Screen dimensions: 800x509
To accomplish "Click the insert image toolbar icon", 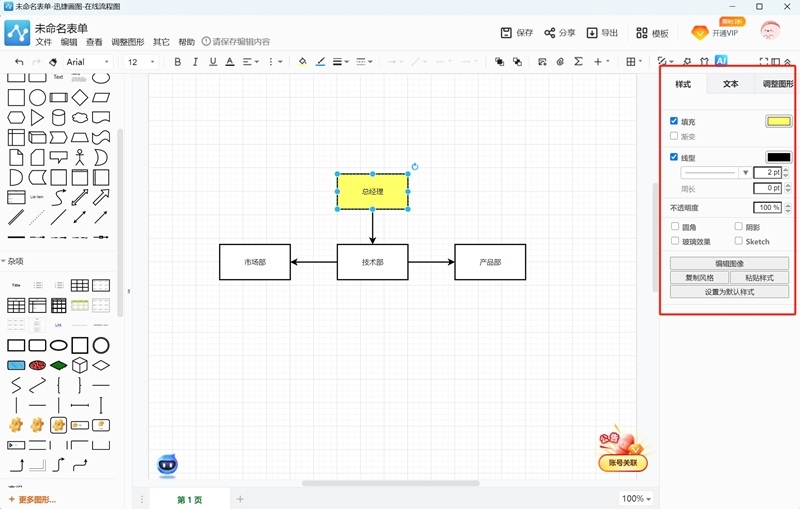I will click(x=542, y=62).
